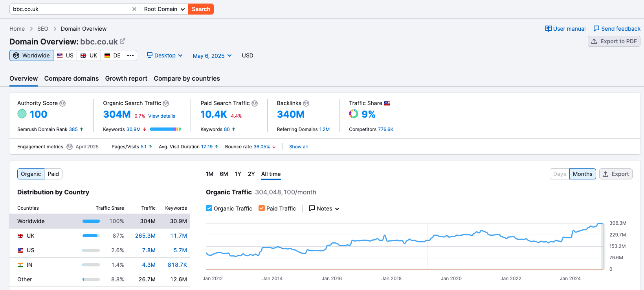Open View details for organic traffic
Image resolution: width=644 pixels, height=290 pixels.
(161, 116)
